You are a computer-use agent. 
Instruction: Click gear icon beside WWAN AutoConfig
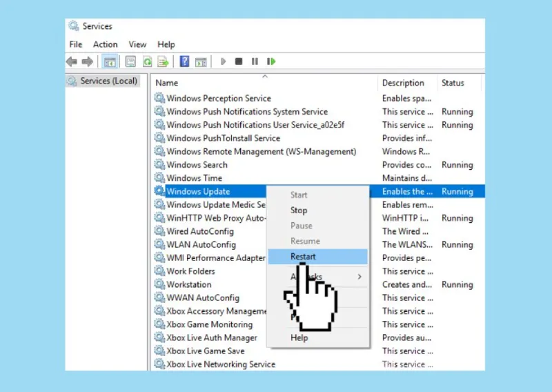(x=159, y=297)
